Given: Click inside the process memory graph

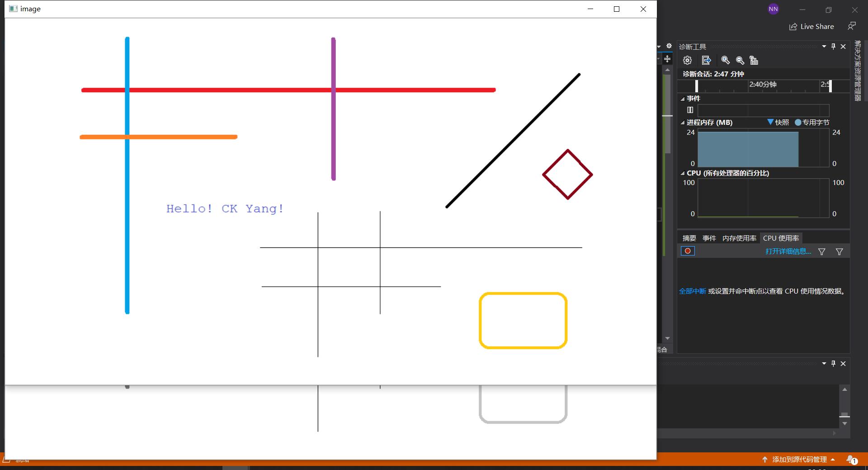Looking at the screenshot, I should pos(764,148).
